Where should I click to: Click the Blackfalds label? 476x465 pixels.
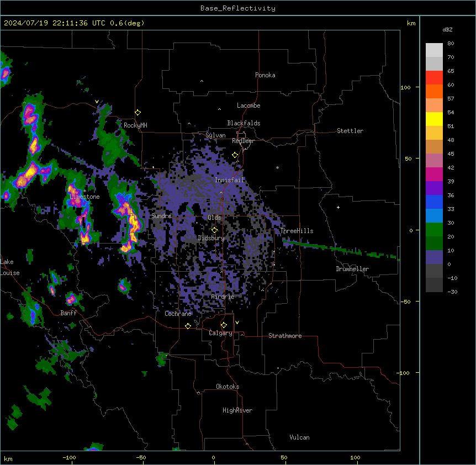[x=244, y=123]
